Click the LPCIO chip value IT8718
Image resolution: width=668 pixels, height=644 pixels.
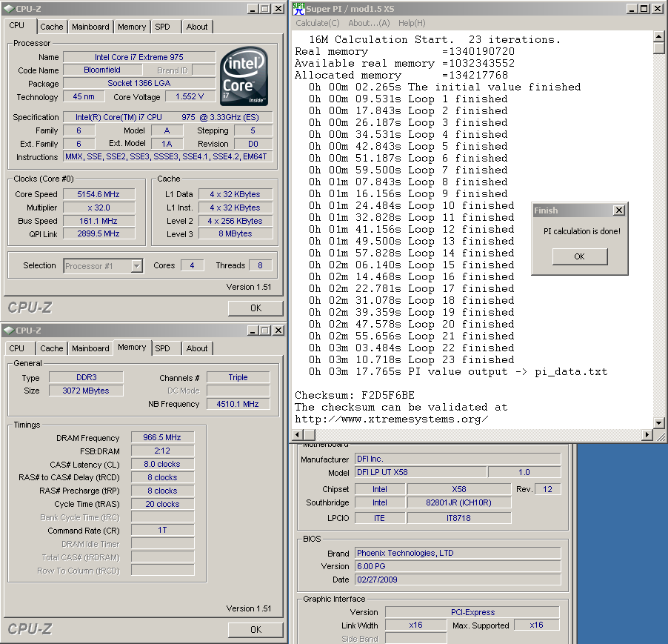(459, 518)
